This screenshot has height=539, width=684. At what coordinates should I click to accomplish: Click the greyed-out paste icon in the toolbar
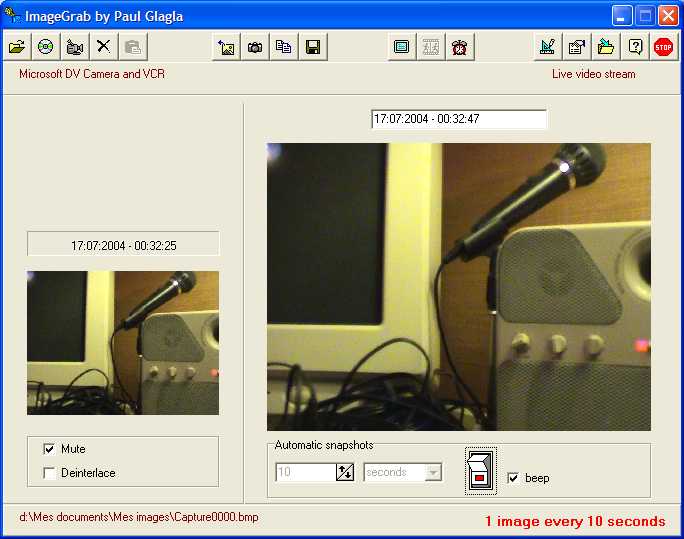pyautogui.click(x=133, y=46)
